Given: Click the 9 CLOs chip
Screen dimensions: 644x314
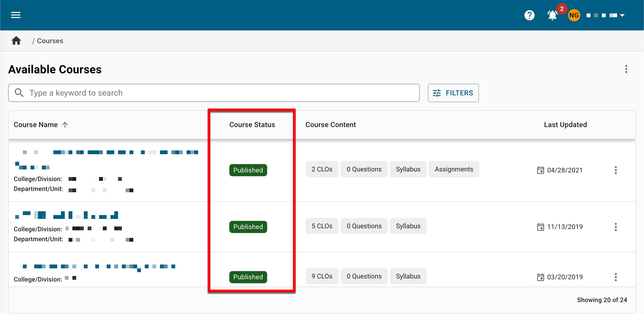Looking at the screenshot, I should coord(322,276).
